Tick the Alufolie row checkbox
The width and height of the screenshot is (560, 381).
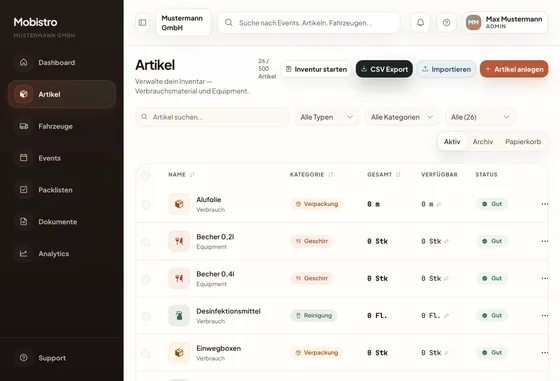pyautogui.click(x=145, y=205)
